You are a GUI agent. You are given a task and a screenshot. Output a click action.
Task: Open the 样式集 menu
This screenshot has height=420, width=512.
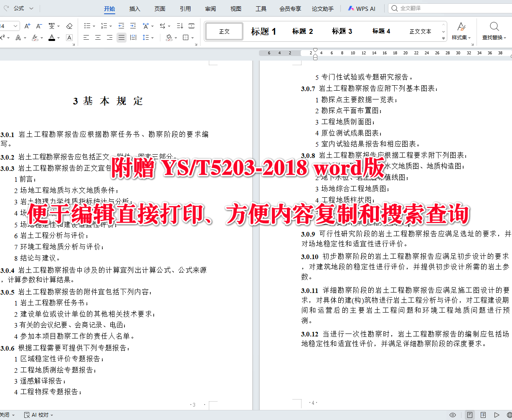pyautogui.click(x=461, y=31)
